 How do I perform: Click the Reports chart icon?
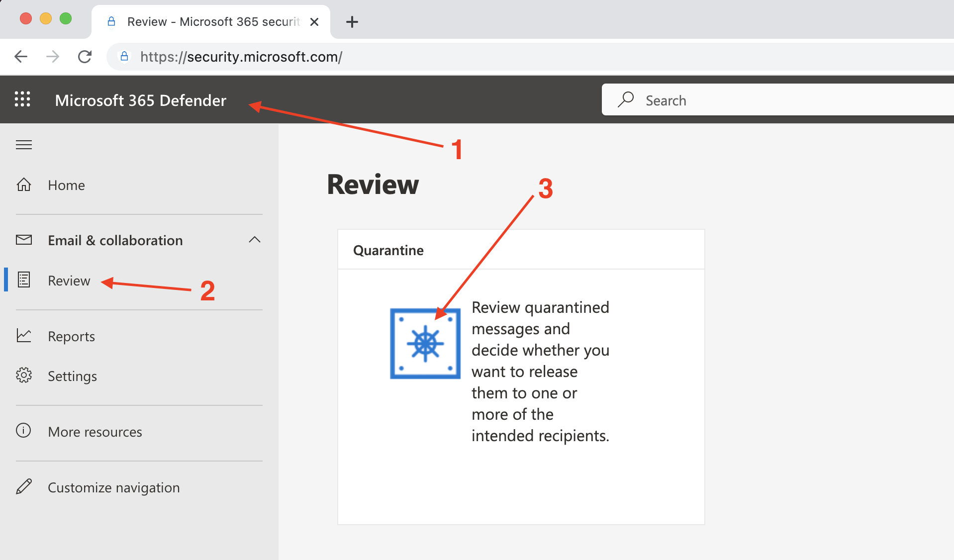24,336
